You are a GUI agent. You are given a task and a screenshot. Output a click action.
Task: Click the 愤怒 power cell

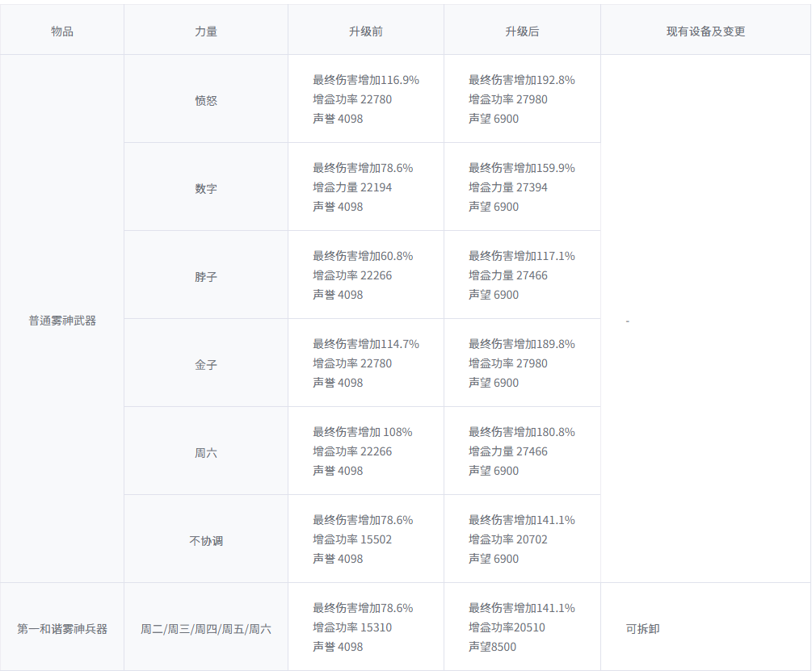click(205, 99)
